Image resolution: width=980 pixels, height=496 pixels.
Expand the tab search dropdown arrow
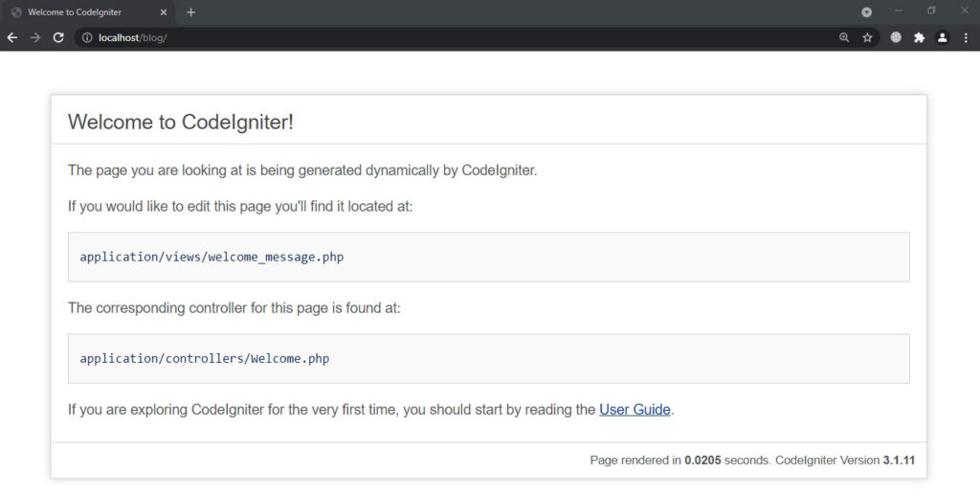point(866,11)
